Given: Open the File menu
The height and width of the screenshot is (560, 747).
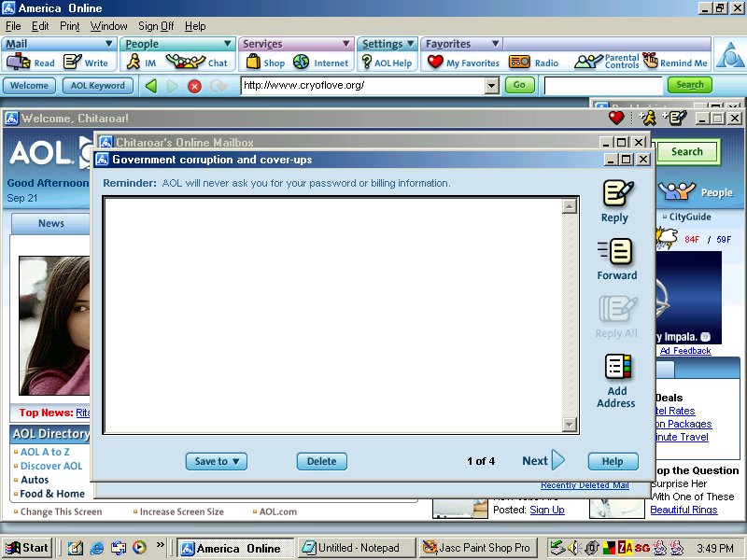Looking at the screenshot, I should click(13, 26).
